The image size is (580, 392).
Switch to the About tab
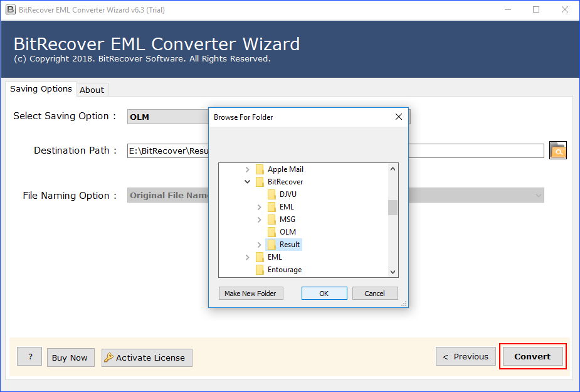tap(92, 90)
